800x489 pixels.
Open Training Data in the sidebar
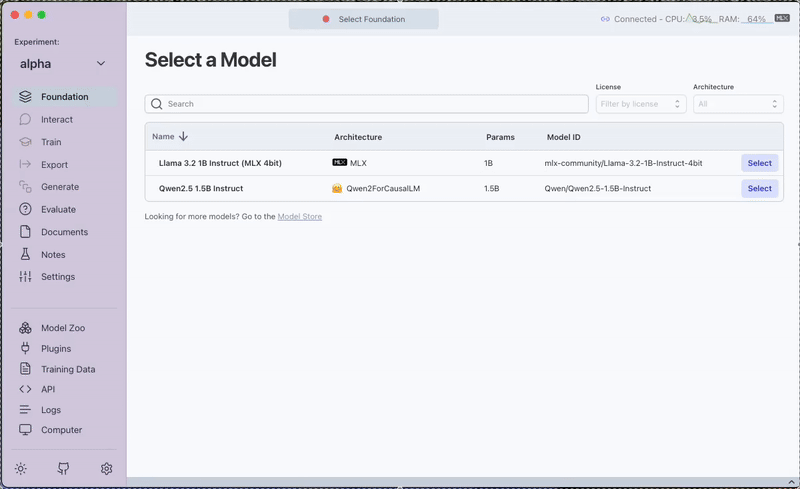click(67, 369)
